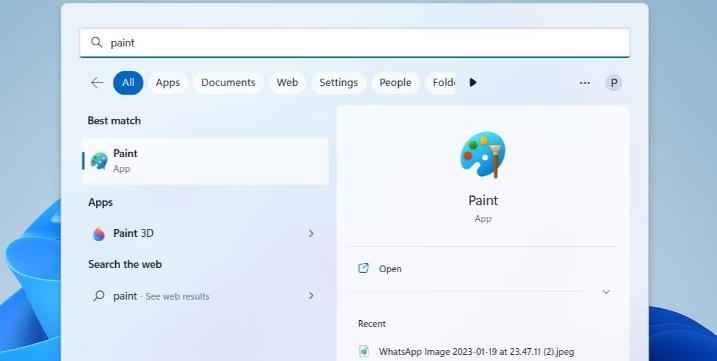Open recent WhatsApp Image 2023-01-19 file
Viewport: 717px width, 361px height.
pyautogui.click(x=476, y=351)
